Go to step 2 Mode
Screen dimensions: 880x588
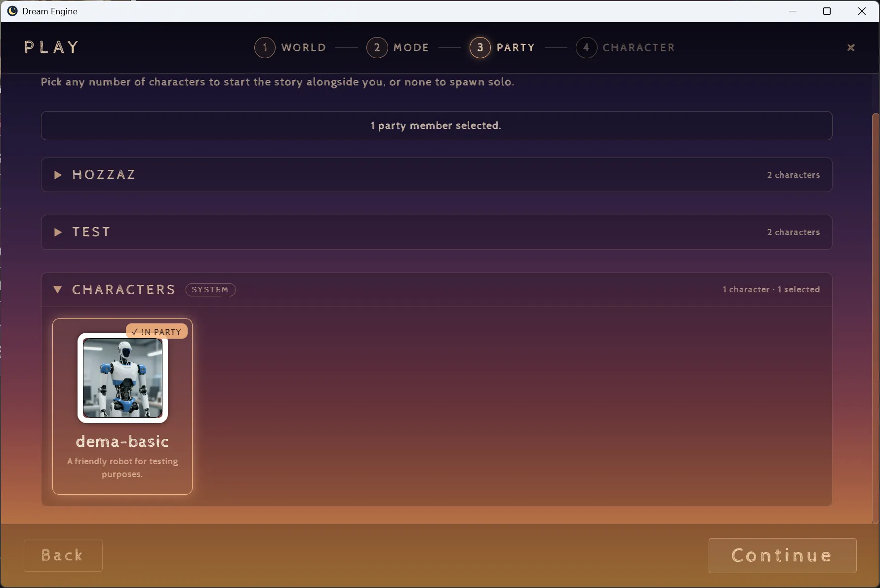[x=398, y=47]
